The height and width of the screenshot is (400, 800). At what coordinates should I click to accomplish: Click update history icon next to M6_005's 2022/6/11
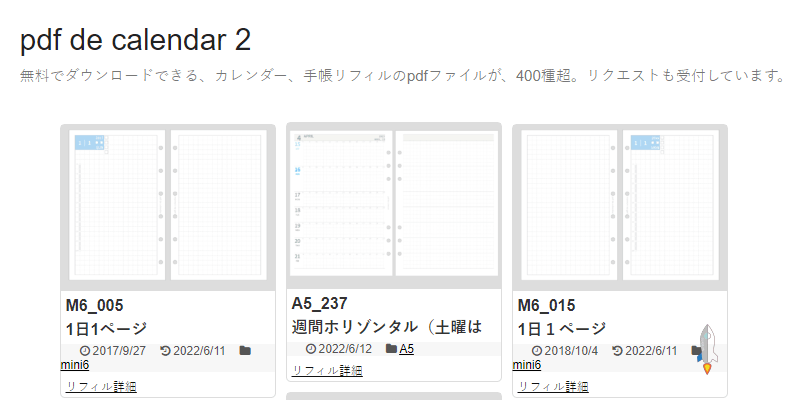pos(165,351)
